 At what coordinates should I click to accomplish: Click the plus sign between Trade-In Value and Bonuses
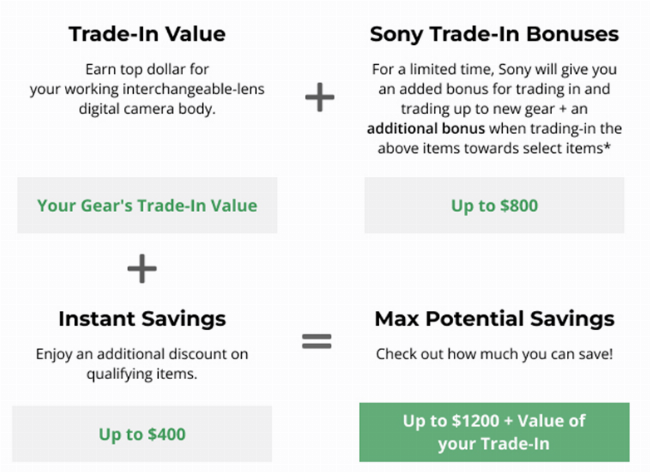click(x=318, y=97)
